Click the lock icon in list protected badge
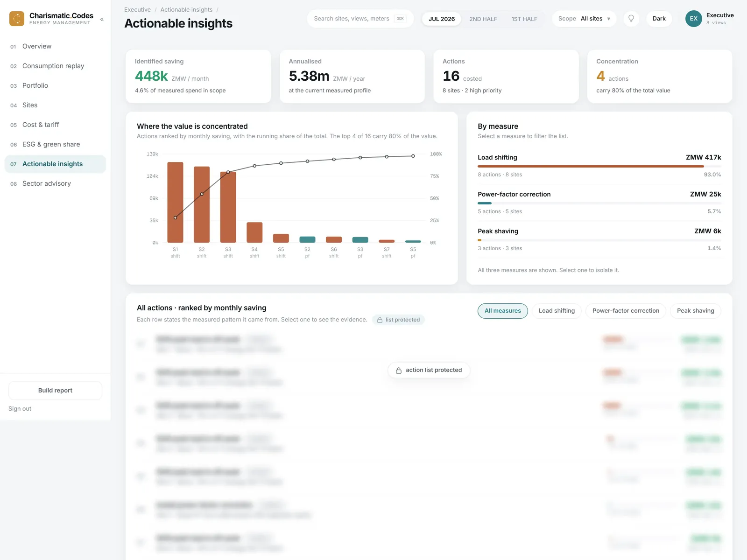 click(380, 320)
